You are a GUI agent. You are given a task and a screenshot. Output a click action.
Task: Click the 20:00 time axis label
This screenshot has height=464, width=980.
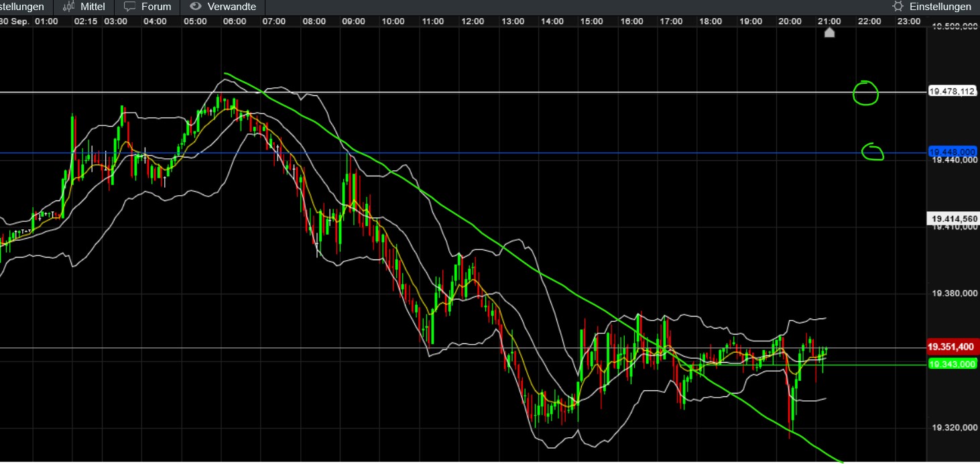pyautogui.click(x=790, y=21)
